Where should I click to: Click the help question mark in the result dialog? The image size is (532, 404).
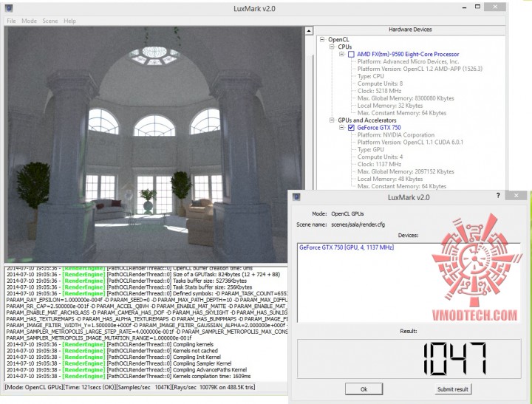498,196
